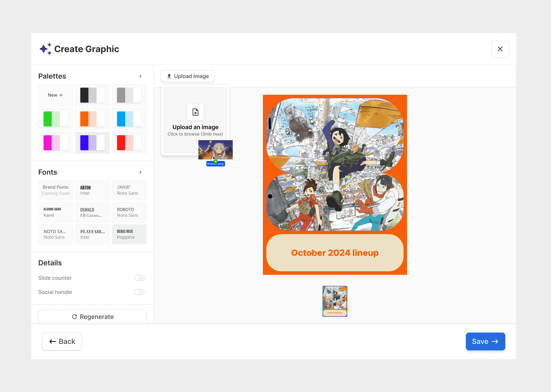Click the Upload Image button
Image resolution: width=551 pixels, height=392 pixels.
click(x=187, y=76)
